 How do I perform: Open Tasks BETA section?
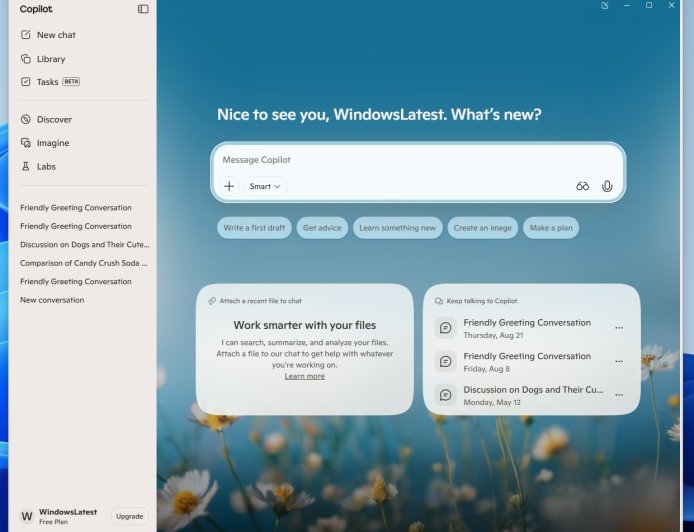pos(50,81)
